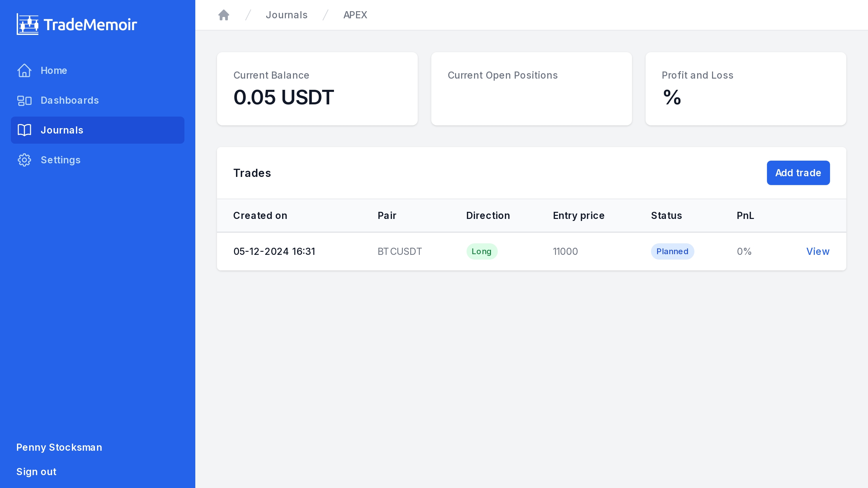This screenshot has width=868, height=488.
Task: Click the Status column header
Action: 666,216
